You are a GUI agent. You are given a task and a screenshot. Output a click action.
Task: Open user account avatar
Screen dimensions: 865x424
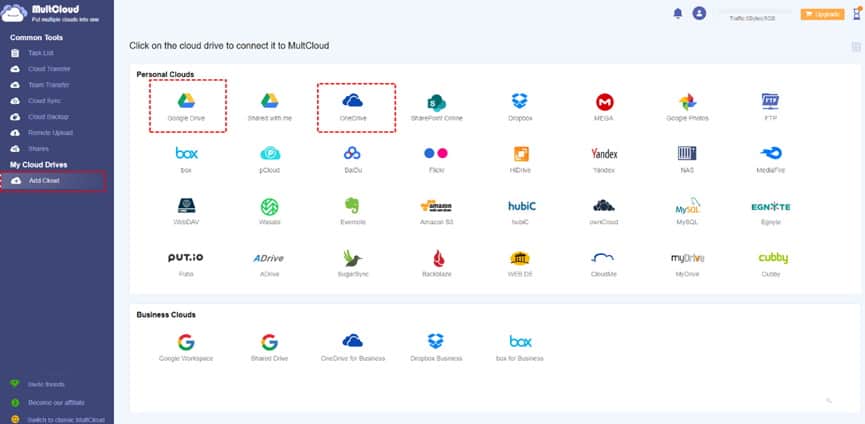(700, 13)
